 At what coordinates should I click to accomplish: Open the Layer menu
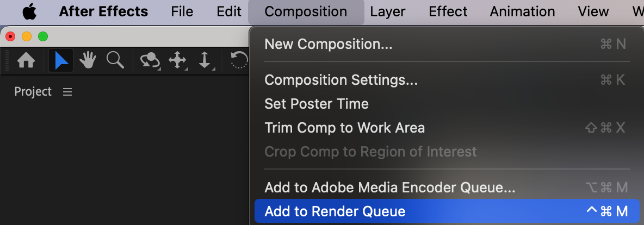pyautogui.click(x=388, y=11)
